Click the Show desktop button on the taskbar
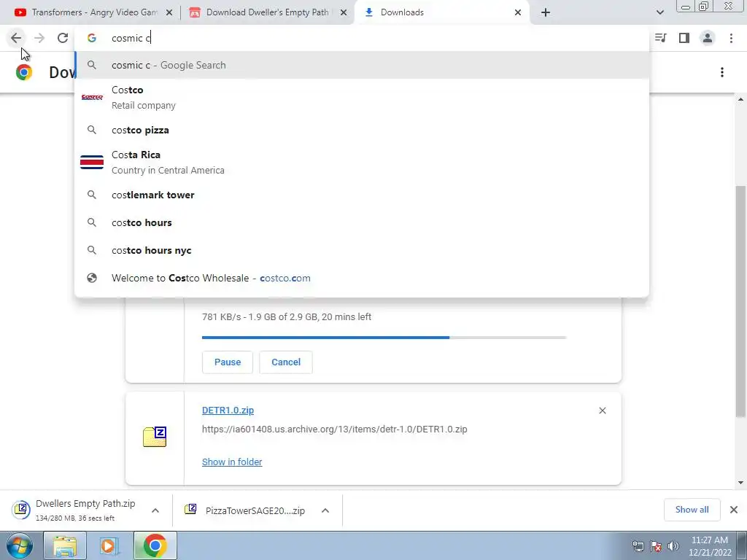Viewport: 747px width, 560px height. pyautogui.click(x=742, y=545)
